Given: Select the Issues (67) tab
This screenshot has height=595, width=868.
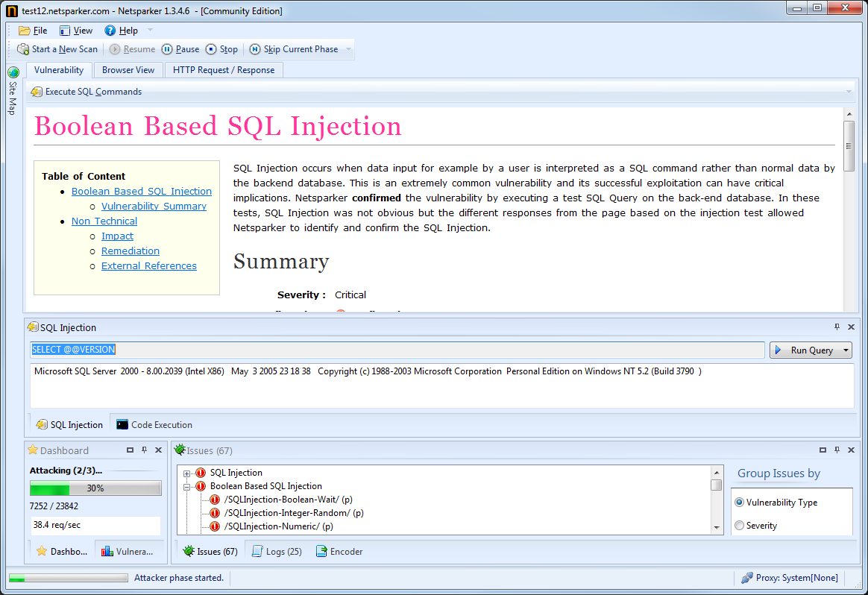Looking at the screenshot, I should coord(211,551).
